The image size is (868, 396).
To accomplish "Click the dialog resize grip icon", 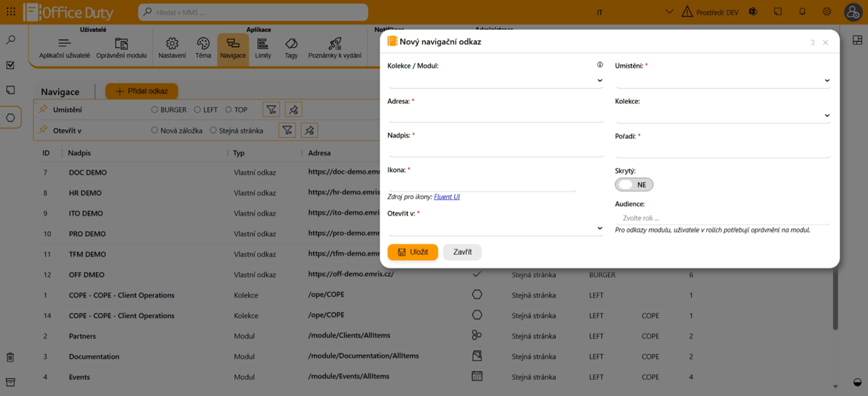I will 813,42.
